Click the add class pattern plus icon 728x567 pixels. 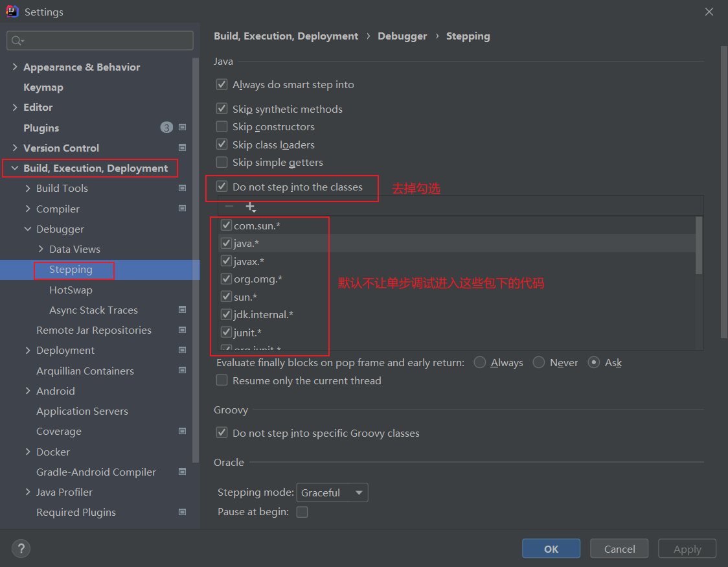click(x=251, y=207)
